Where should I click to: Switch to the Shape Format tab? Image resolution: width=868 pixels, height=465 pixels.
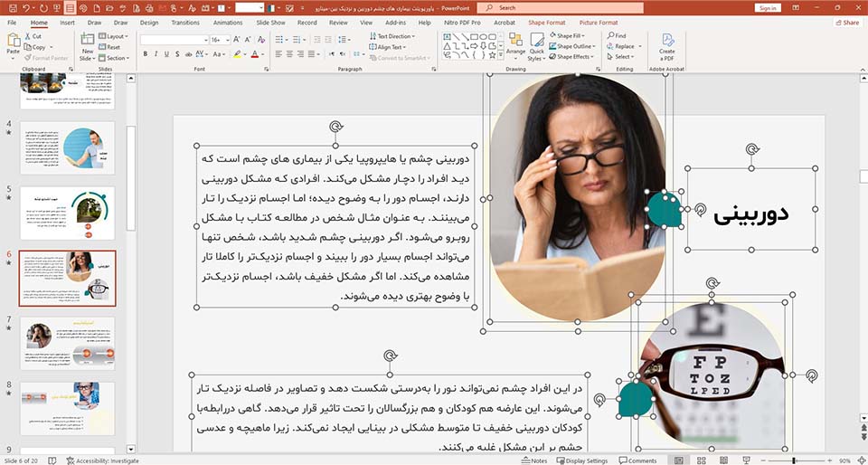coord(547,23)
